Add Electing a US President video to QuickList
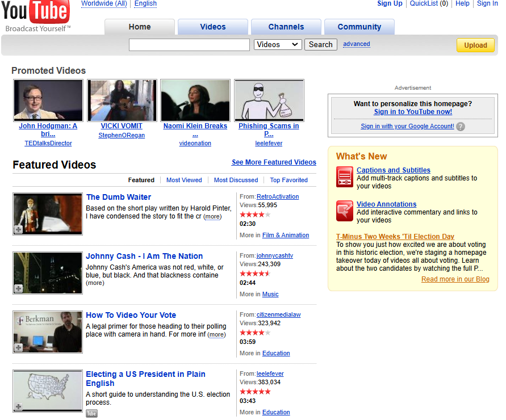The height and width of the screenshot is (420, 506). pyautogui.click(x=18, y=406)
